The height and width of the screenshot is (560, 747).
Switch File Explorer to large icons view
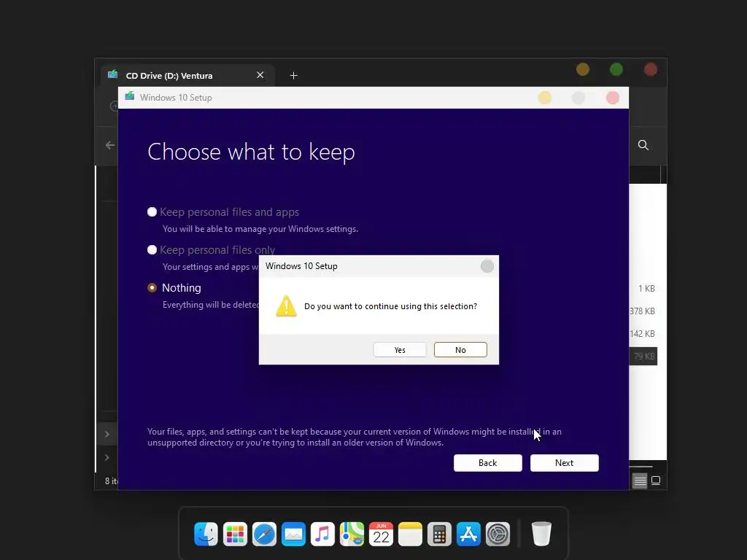[656, 481]
